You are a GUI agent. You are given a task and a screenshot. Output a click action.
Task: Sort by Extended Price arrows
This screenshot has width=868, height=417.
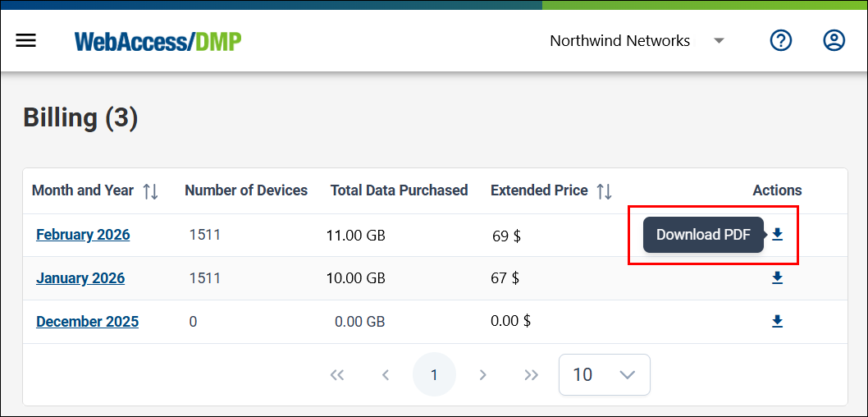pos(605,191)
